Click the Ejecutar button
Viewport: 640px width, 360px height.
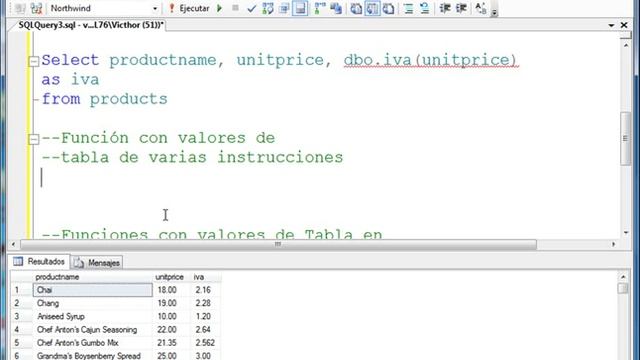pos(189,8)
